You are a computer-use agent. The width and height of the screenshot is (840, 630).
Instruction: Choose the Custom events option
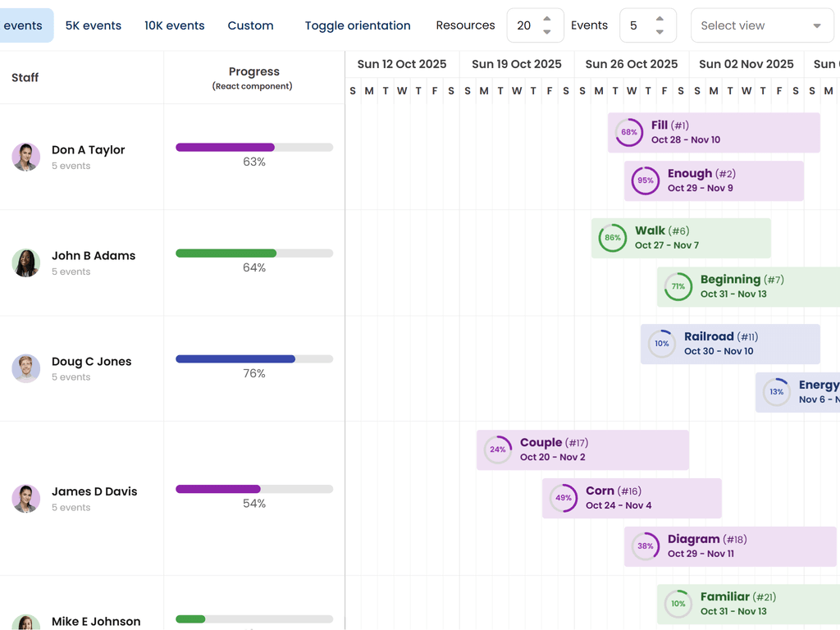tap(250, 25)
